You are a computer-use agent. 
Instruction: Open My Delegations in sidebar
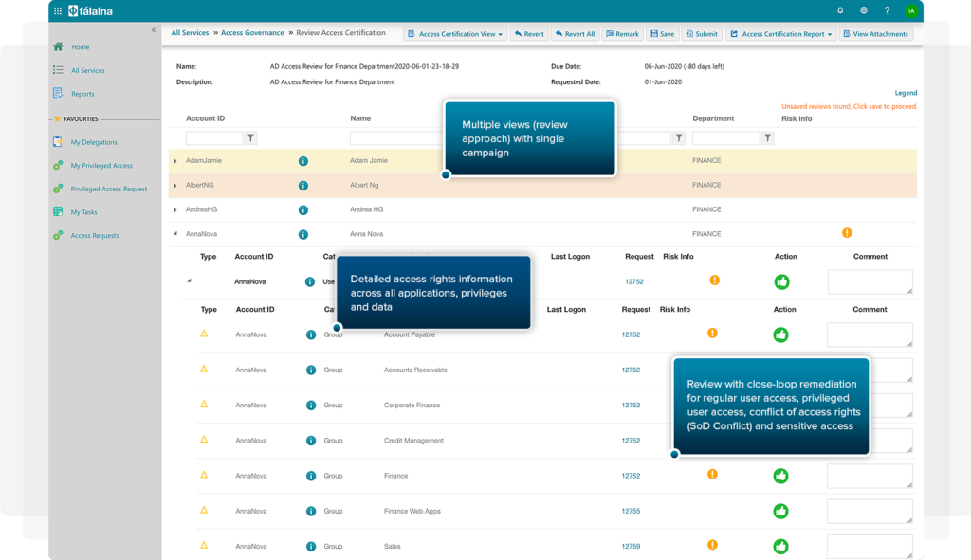point(94,142)
